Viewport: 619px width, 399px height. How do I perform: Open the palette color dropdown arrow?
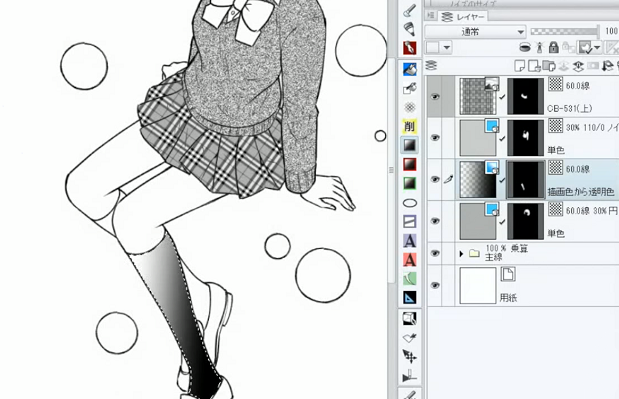click(446, 48)
